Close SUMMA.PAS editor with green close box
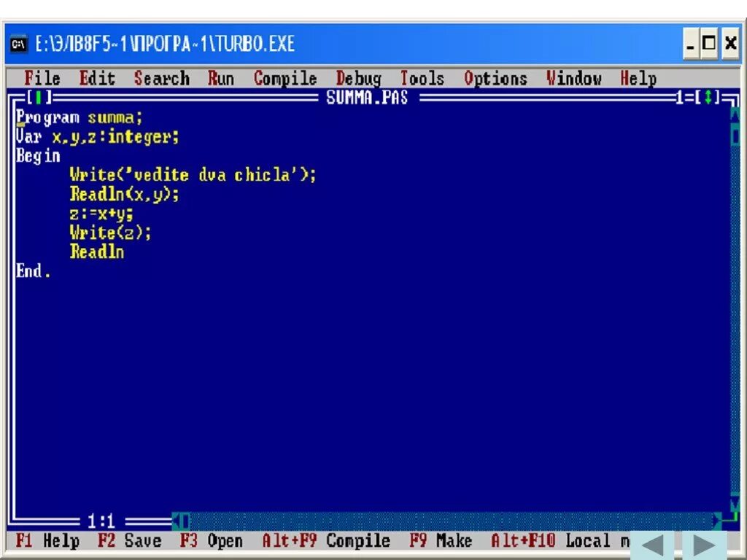Screen dimensions: 747x560 38,98
